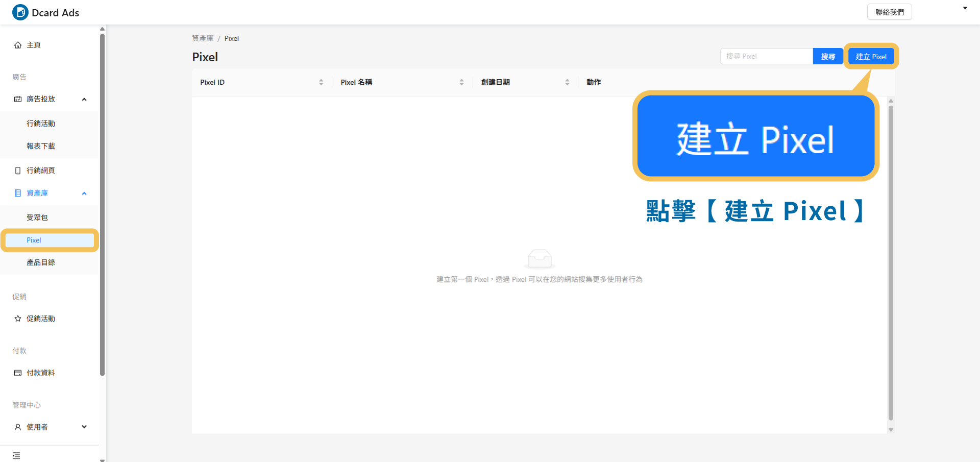Select the home icon next to 主頁
This screenshot has width=980, height=462.
pyautogui.click(x=17, y=44)
